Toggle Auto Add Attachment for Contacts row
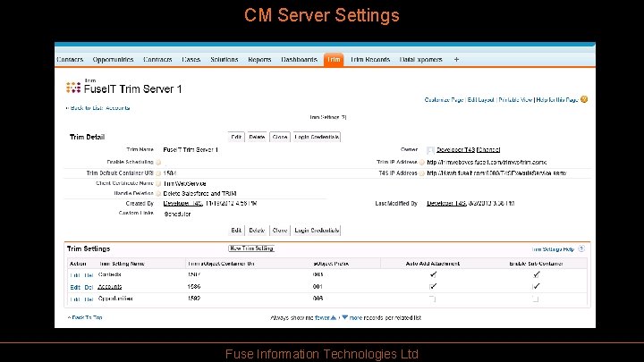 [433, 274]
